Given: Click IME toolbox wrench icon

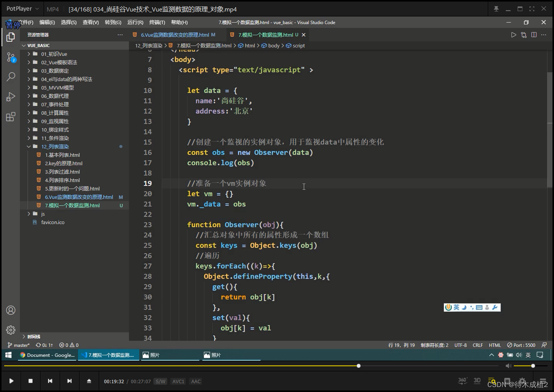Looking at the screenshot, I should tap(495, 307).
